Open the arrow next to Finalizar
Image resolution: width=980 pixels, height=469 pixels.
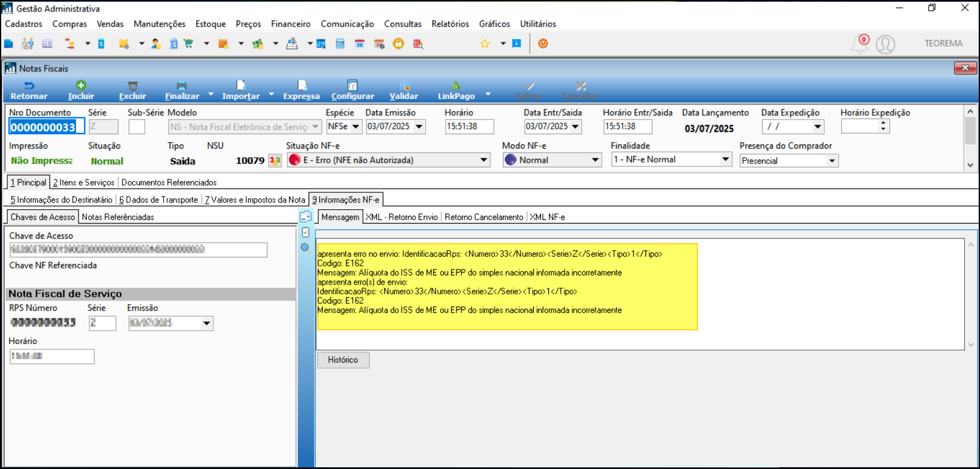211,94
